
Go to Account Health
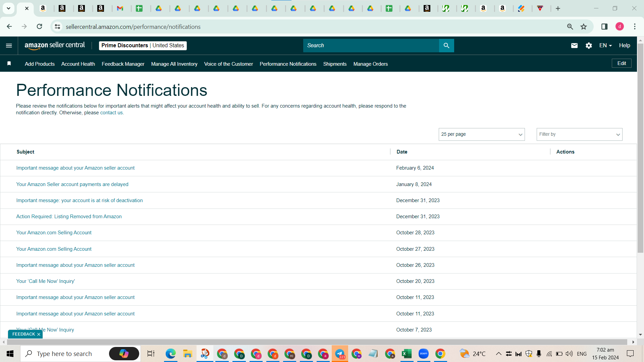[78, 64]
